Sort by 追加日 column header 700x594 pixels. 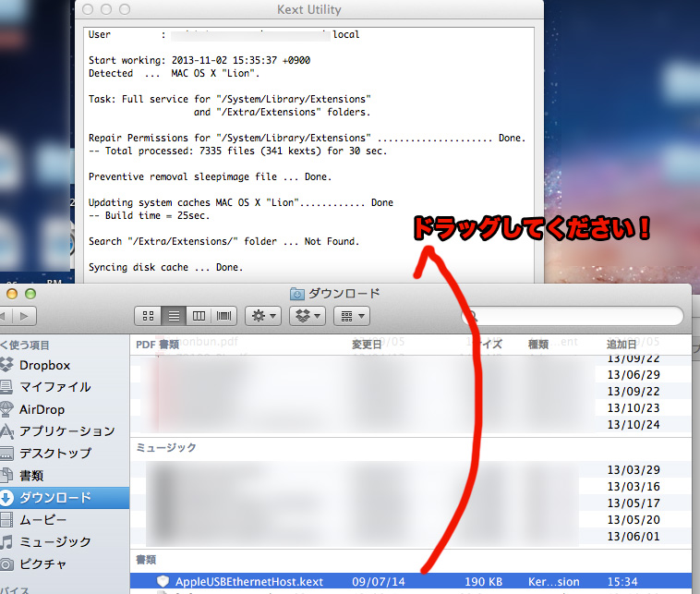point(621,345)
